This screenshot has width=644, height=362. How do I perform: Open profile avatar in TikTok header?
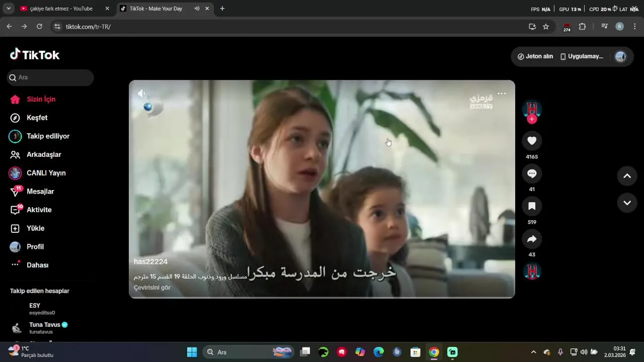(620, 56)
